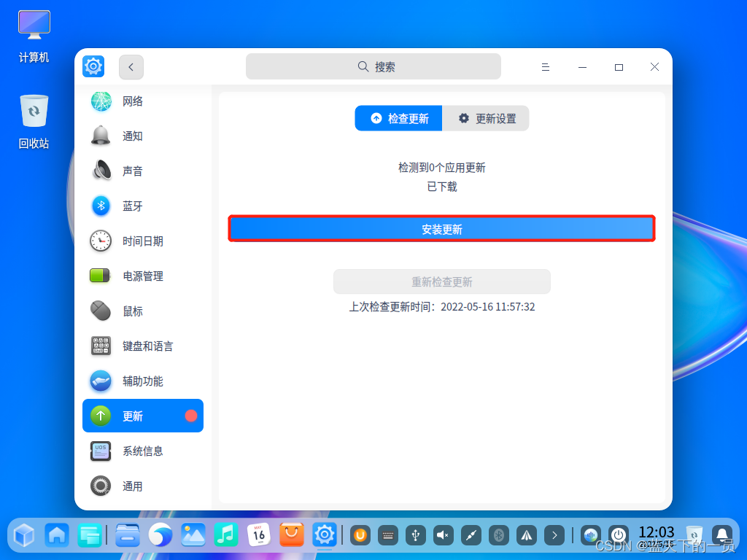The image size is (747, 560).
Task: Open the title bar hamburger menu
Action: coord(546,67)
